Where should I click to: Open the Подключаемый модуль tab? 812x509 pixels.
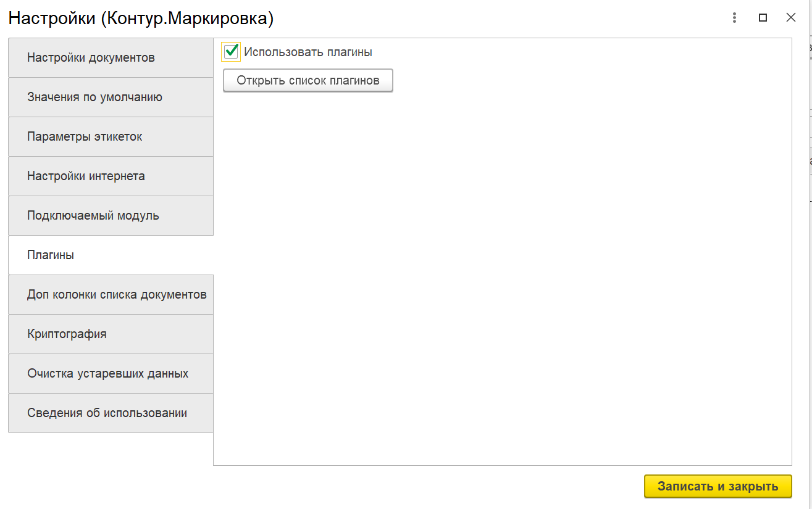point(111,216)
